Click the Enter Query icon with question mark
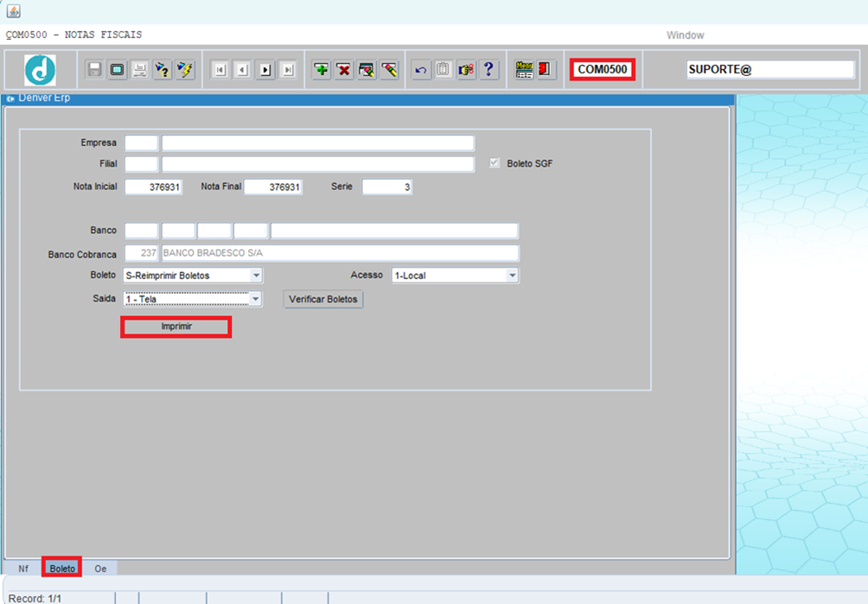The image size is (868, 604). pyautogui.click(x=163, y=70)
